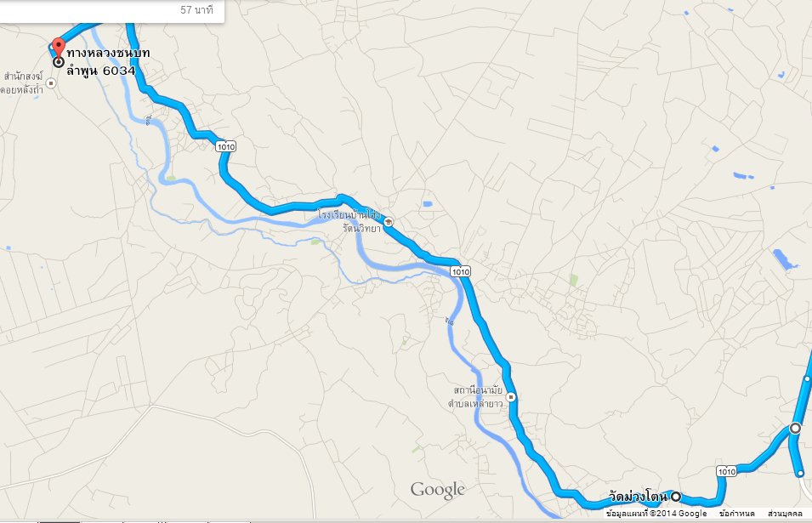Select the 57 นาที route time panel
812x523 pixels.
tap(112, 11)
